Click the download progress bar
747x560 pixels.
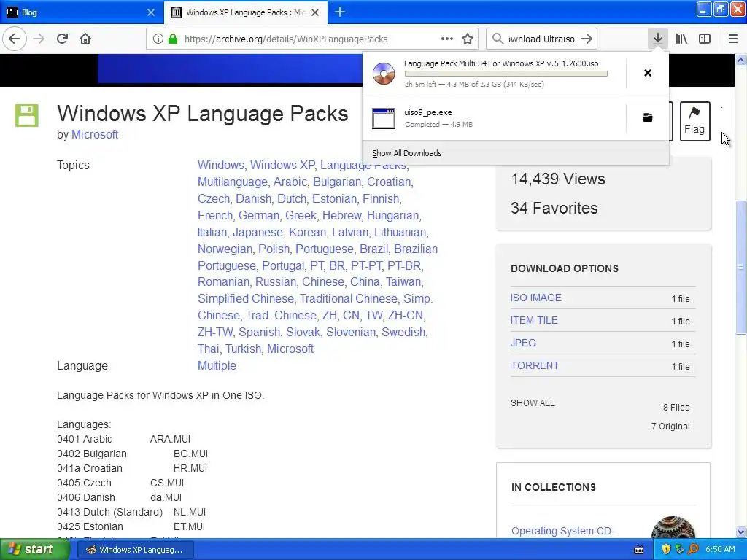point(506,74)
